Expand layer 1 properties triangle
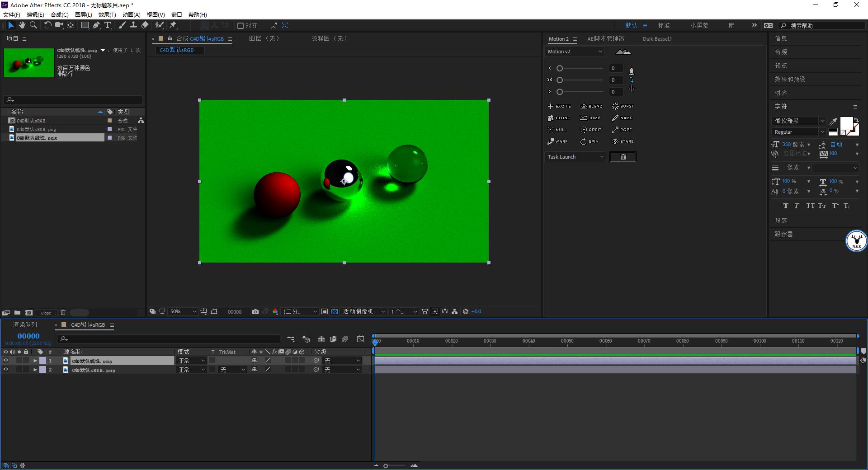The height and width of the screenshot is (470, 868). (x=35, y=361)
